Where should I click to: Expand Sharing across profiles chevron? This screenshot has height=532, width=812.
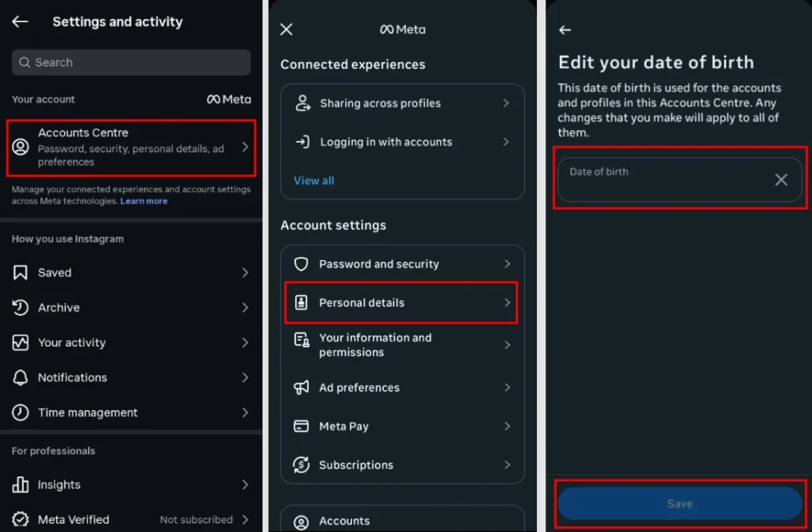tap(506, 103)
